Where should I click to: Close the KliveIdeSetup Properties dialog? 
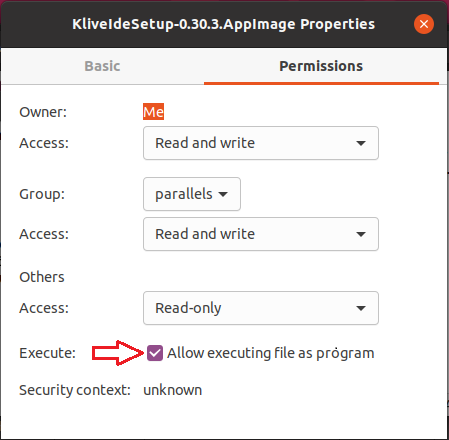point(424,24)
